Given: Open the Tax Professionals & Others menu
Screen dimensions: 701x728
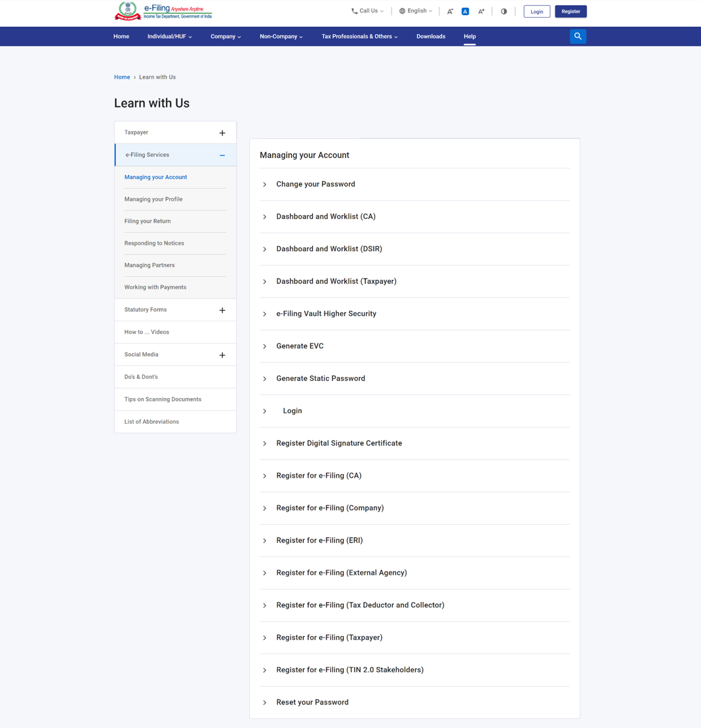Looking at the screenshot, I should (x=359, y=36).
